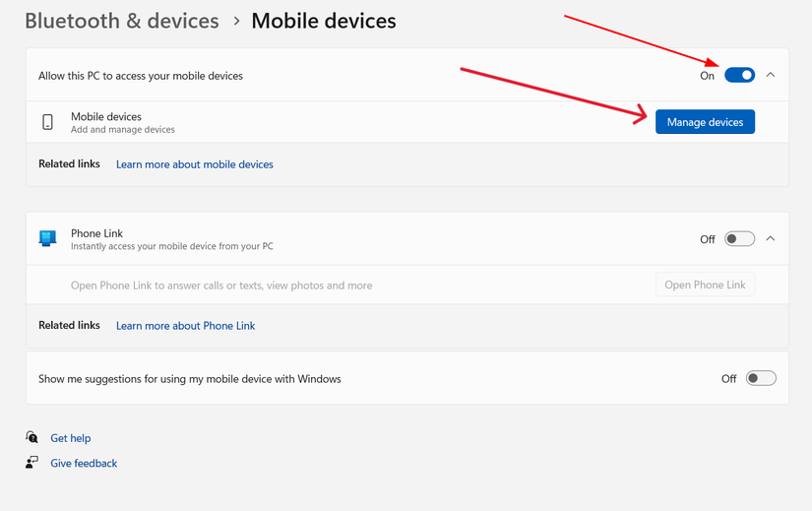Click Mobile devices Add and manage row
The width and height of the screenshot is (812, 511).
[x=407, y=122]
